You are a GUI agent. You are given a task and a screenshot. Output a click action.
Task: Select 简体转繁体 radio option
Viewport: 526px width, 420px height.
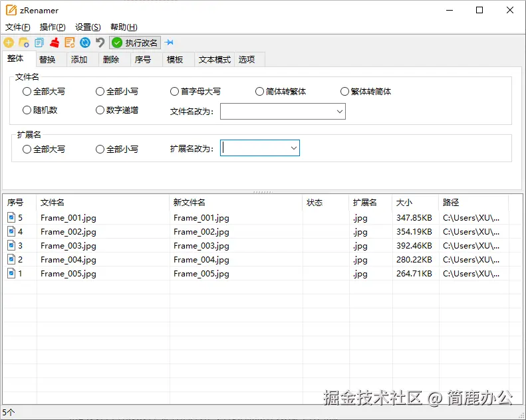point(259,92)
